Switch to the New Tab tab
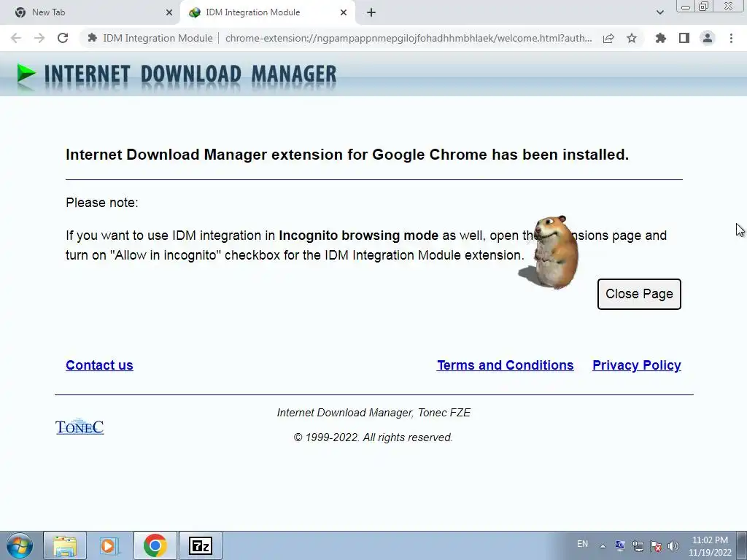The width and height of the screenshot is (747, 560). point(90,12)
